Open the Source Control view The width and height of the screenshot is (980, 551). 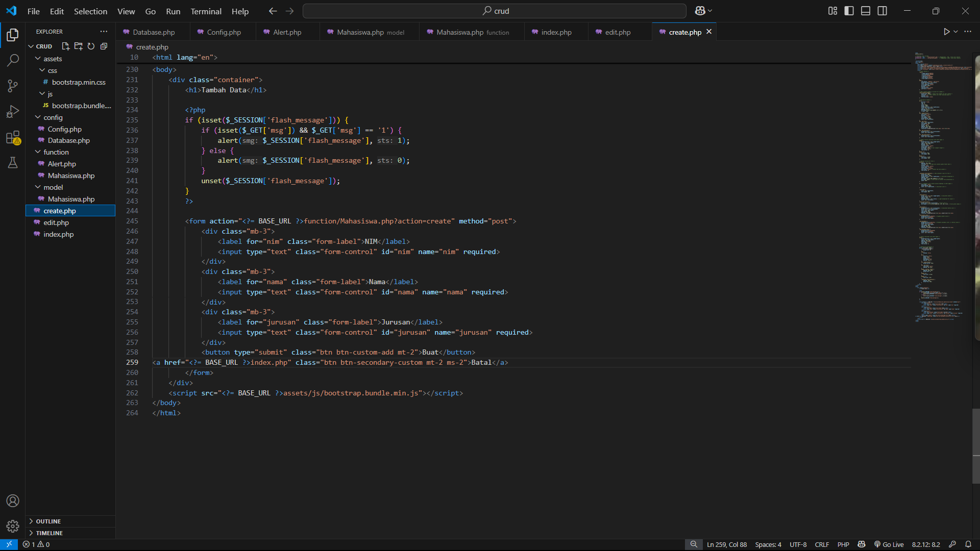click(x=13, y=86)
